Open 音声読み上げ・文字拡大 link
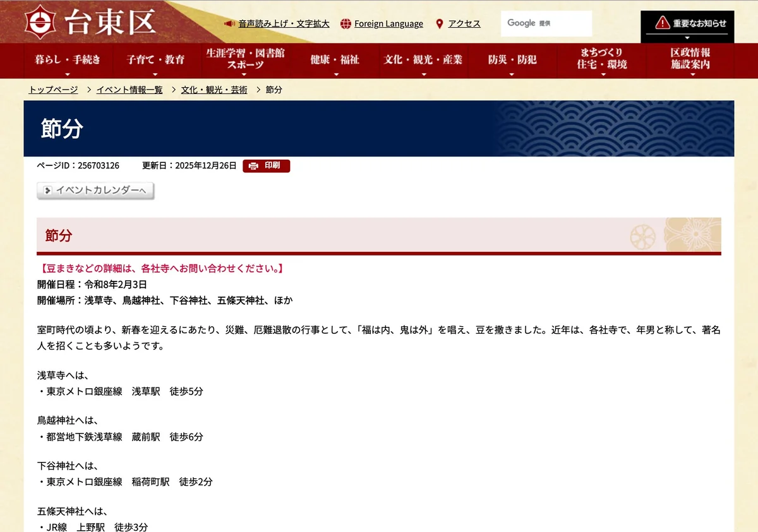This screenshot has width=758, height=532. click(x=284, y=24)
